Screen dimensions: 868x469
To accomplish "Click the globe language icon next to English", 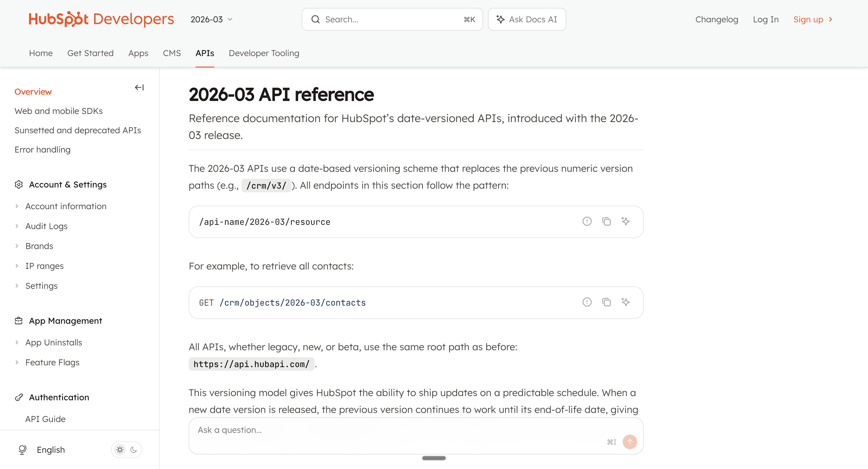I will pyautogui.click(x=23, y=450).
